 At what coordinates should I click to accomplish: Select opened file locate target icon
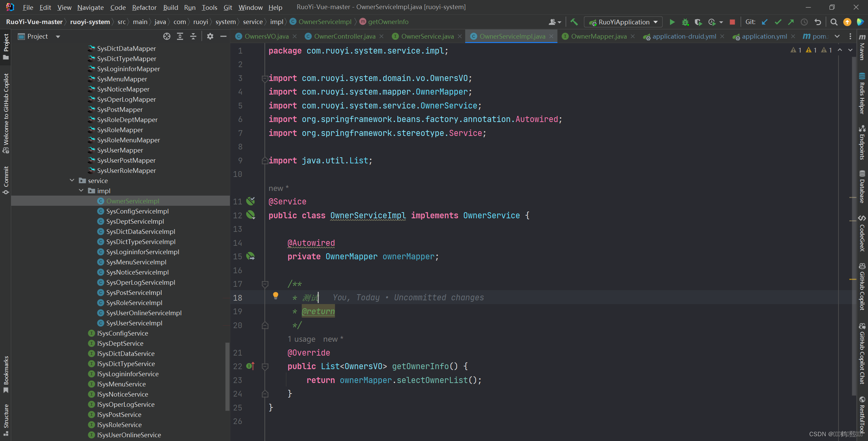[x=166, y=36]
